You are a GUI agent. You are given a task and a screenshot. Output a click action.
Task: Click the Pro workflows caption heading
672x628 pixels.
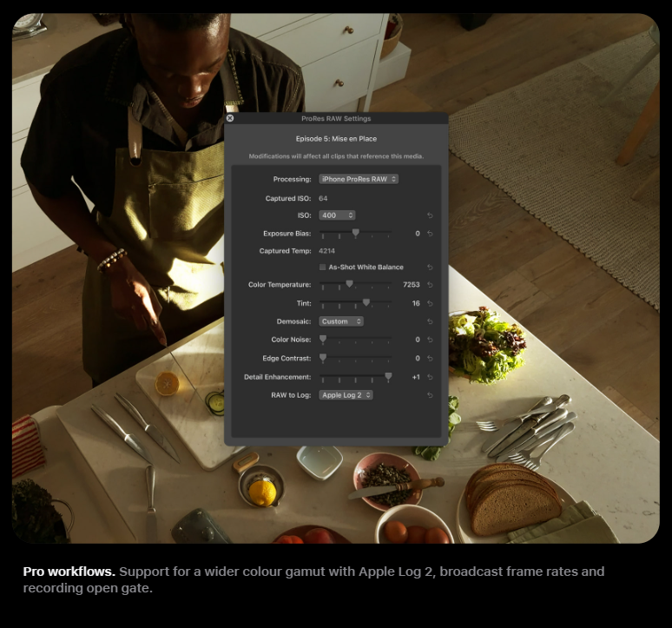[x=69, y=572]
